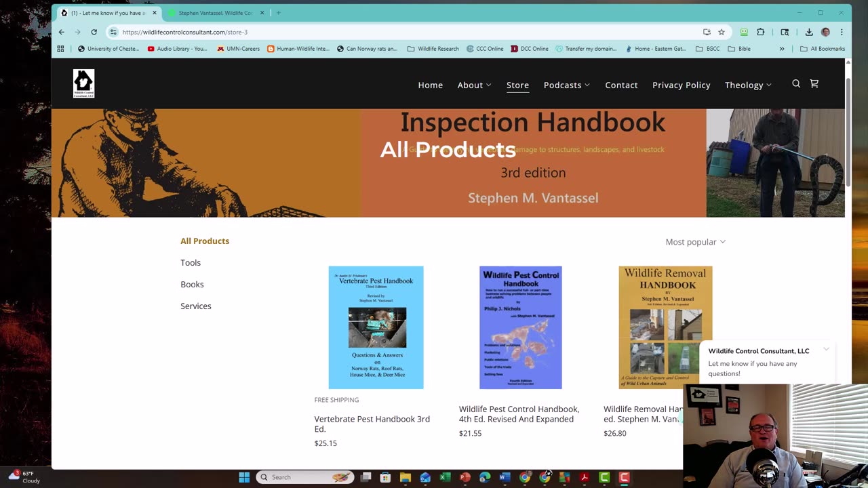Open UMN-Careers bookmark
Screen dimensions: 868x488
point(238,49)
